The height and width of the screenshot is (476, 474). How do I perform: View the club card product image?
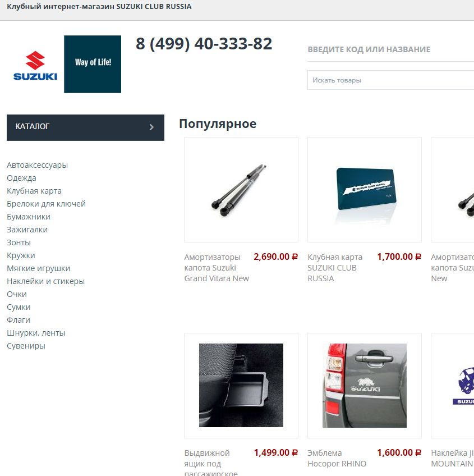pyautogui.click(x=365, y=190)
